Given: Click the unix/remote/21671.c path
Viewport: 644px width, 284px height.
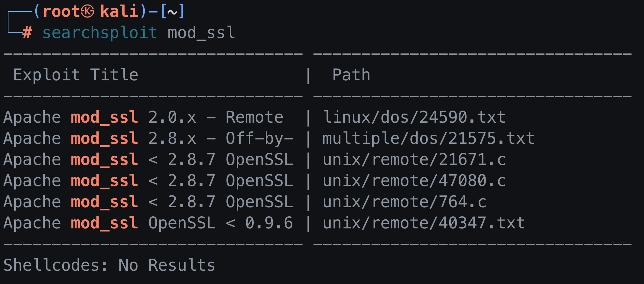Looking at the screenshot, I should (414, 160).
